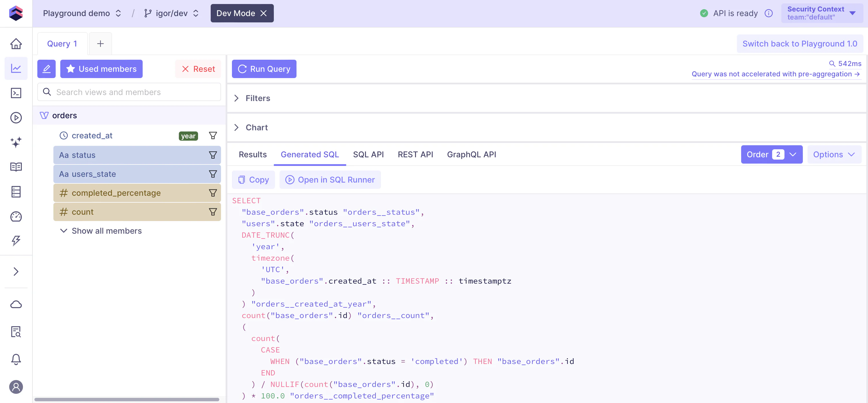Open the Home icon in sidebar
Screen dimensions: 868x403
pos(16,44)
